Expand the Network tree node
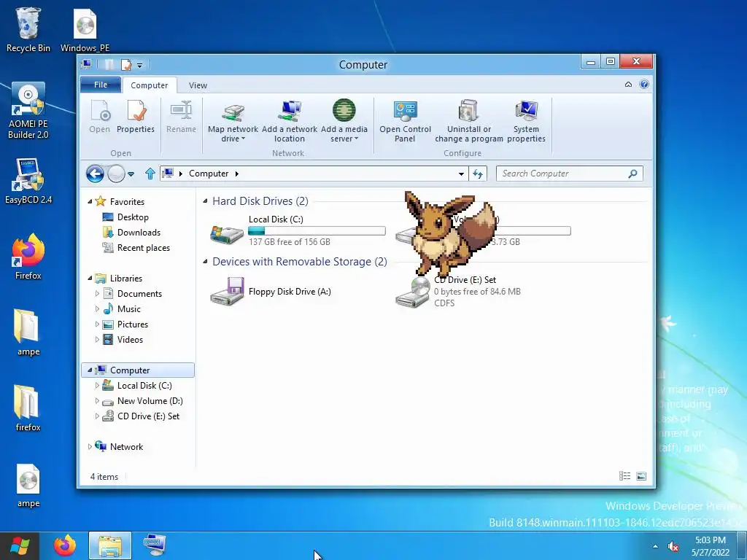 coord(90,447)
